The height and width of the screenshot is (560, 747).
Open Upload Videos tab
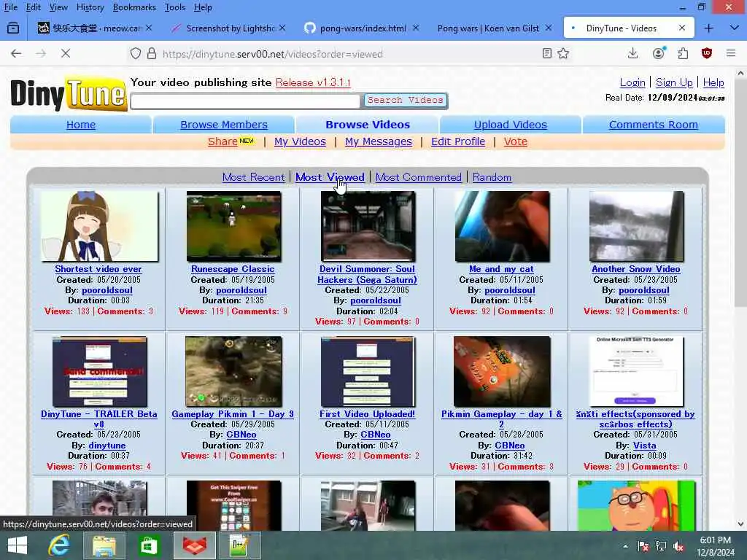tap(510, 125)
